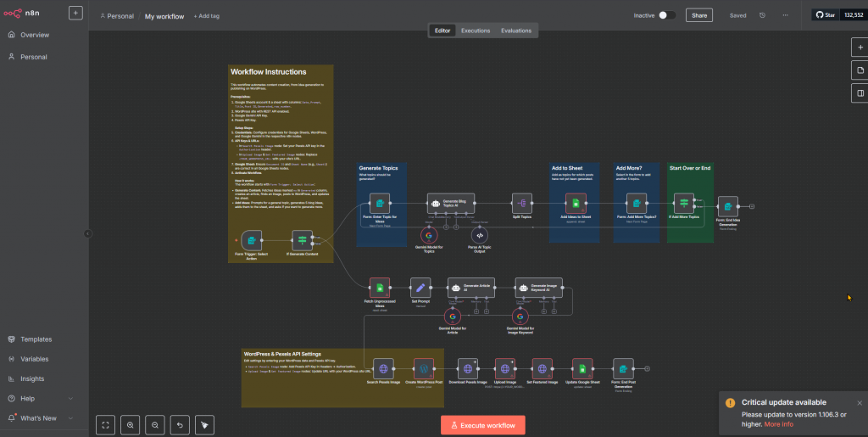
Task: Zoom out of the workflow canvas
Action: click(155, 423)
